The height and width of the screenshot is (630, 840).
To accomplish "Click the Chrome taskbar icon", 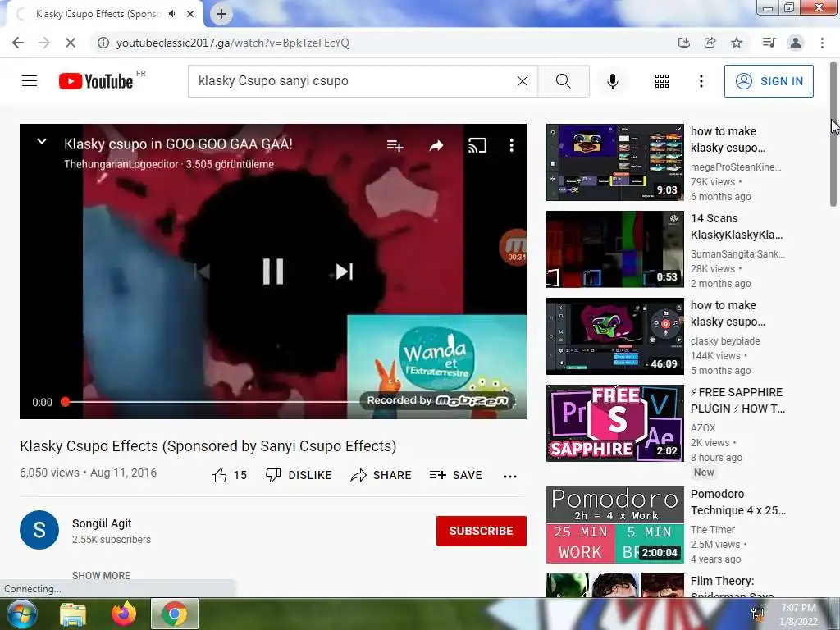I will coord(174,614).
